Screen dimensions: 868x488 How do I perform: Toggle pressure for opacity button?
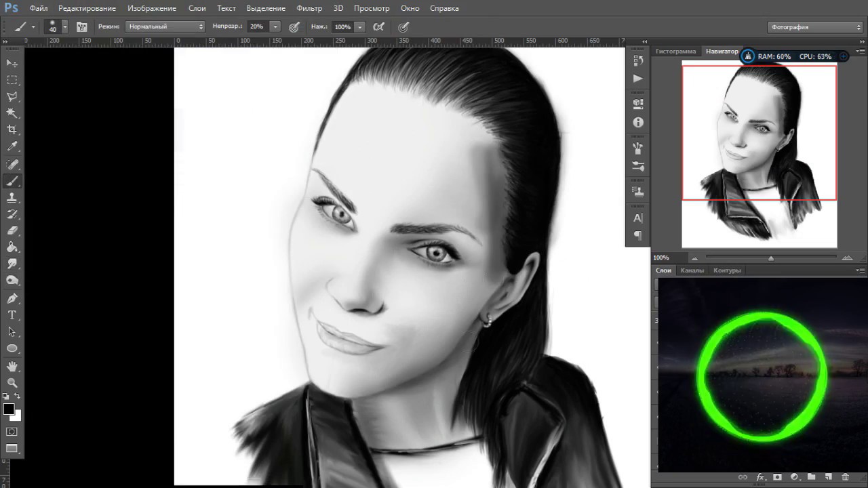[x=294, y=27]
